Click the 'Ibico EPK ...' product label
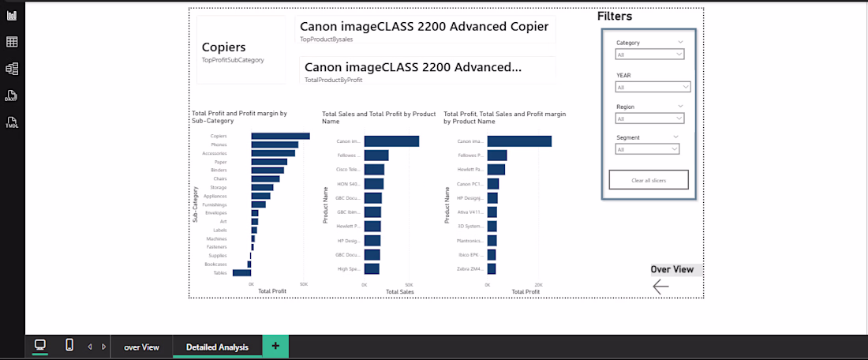This screenshot has height=360, width=868. tap(470, 255)
